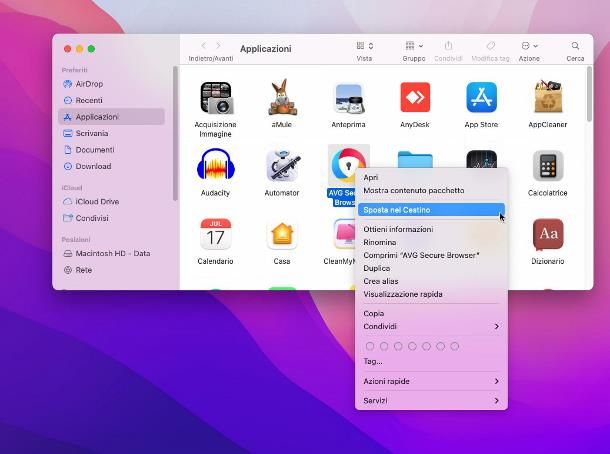Click the Cerca search icon
610x454 pixels.
point(575,46)
